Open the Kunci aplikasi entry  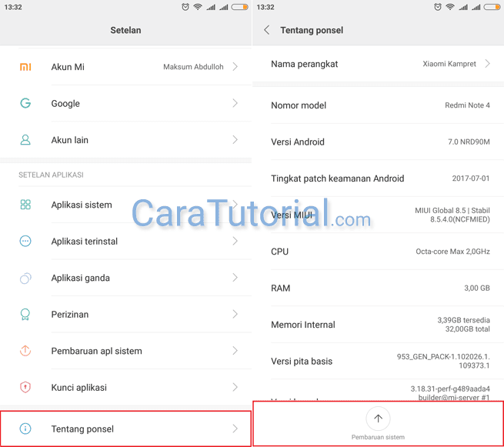125,387
